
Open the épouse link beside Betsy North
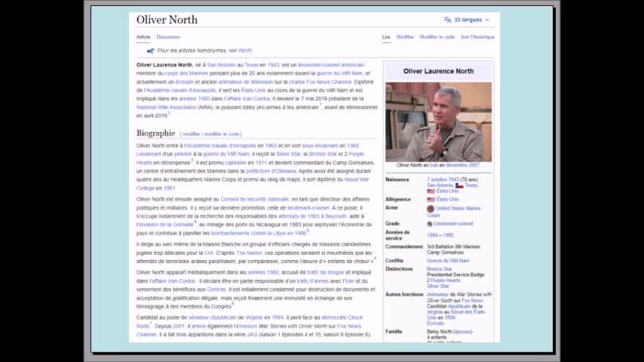pyautogui.click(x=463, y=332)
